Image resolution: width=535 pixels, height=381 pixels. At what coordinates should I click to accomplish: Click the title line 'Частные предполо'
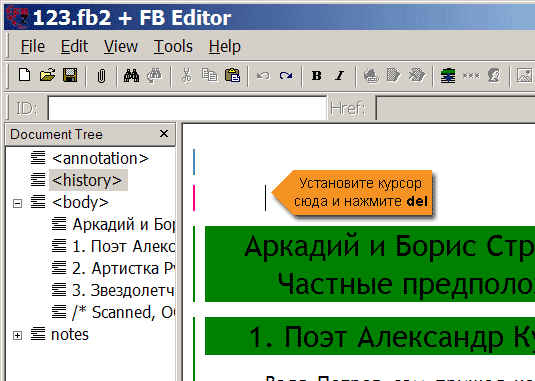406,283
